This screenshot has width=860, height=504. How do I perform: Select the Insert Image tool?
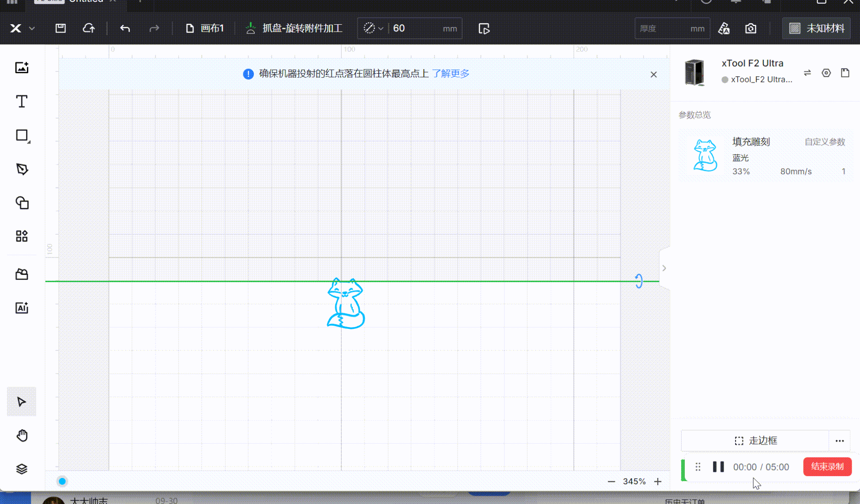[21, 68]
